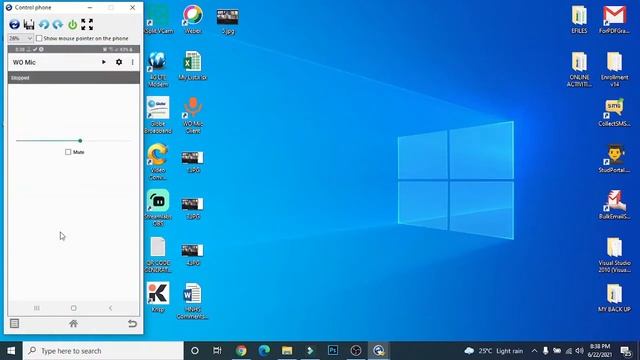The image size is (640, 360).
Task: Open the Windows Start menu
Action: tap(11, 351)
